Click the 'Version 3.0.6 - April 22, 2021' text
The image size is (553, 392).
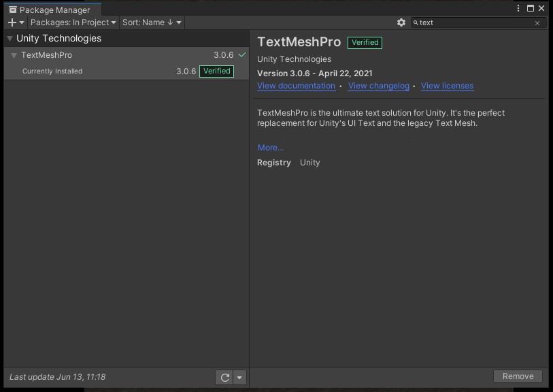[314, 73]
